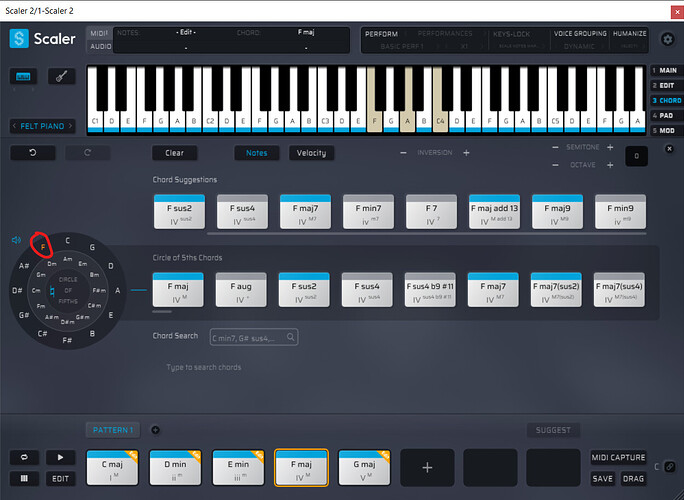Switch to MIDI mode
Image resolution: width=684 pixels, height=500 pixels.
coord(99,34)
